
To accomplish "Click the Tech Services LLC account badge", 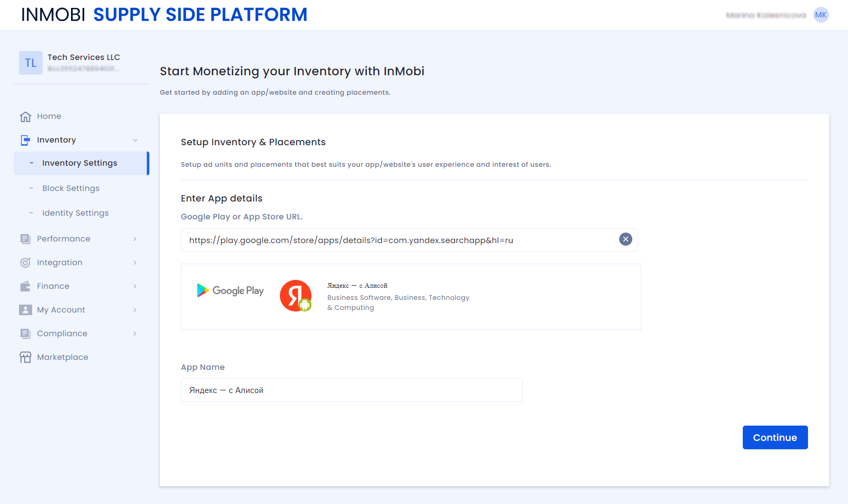I will pyautogui.click(x=31, y=63).
